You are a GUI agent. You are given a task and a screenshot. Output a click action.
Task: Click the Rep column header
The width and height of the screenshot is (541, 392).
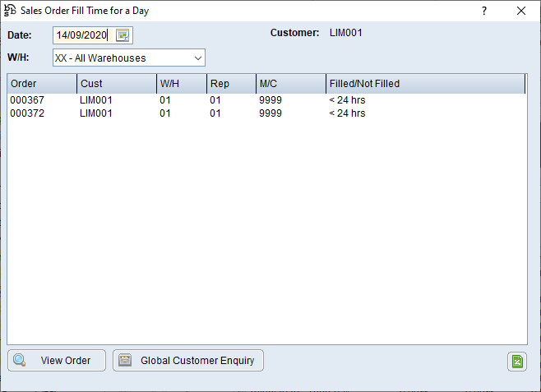point(230,84)
